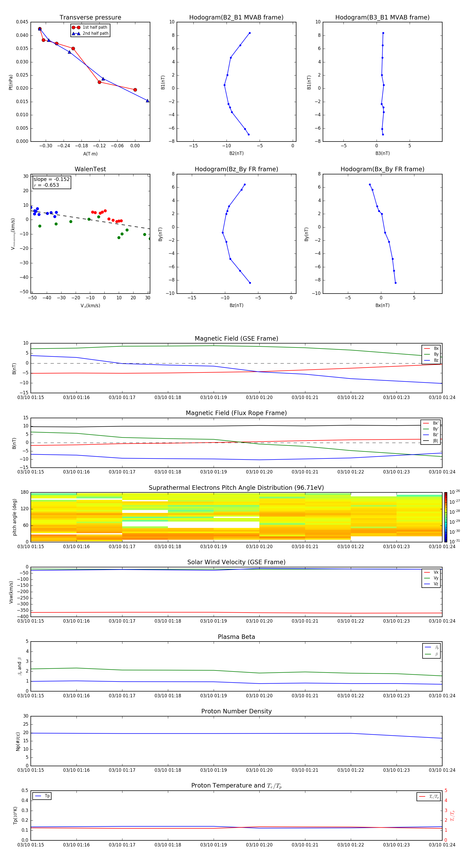Click the "pitch angle (deg)" axis label
This screenshot has height=868, width=473.
click(14, 517)
